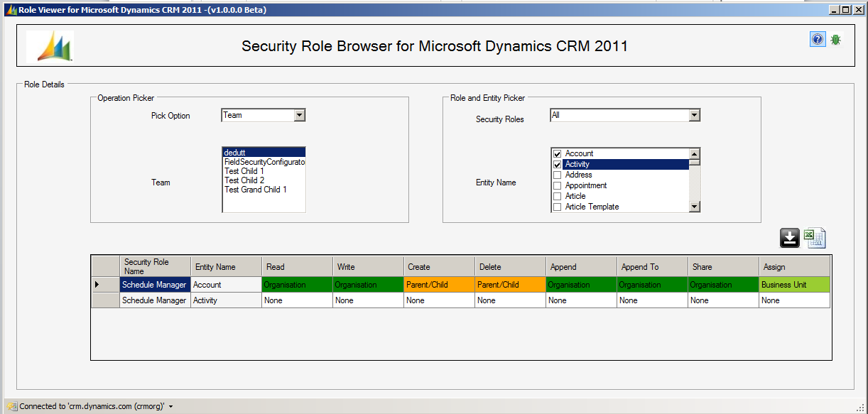
Task: Click the connection status icon in status bar
Action: pos(11,406)
